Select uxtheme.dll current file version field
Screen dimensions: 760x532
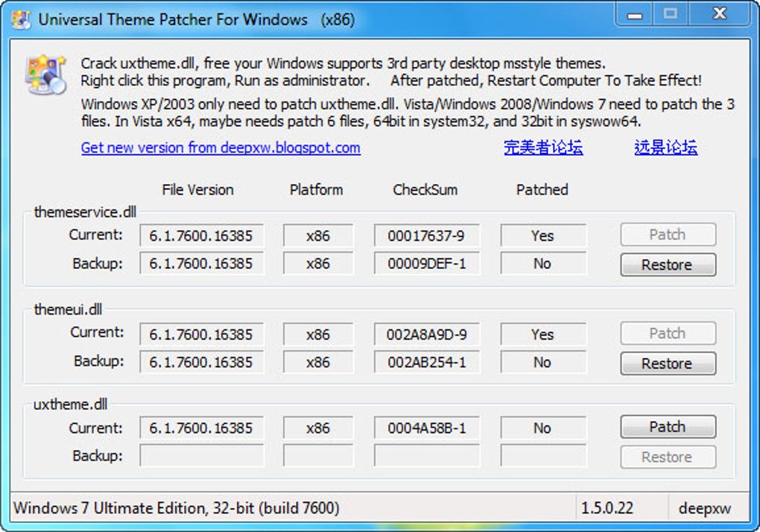[x=202, y=428]
